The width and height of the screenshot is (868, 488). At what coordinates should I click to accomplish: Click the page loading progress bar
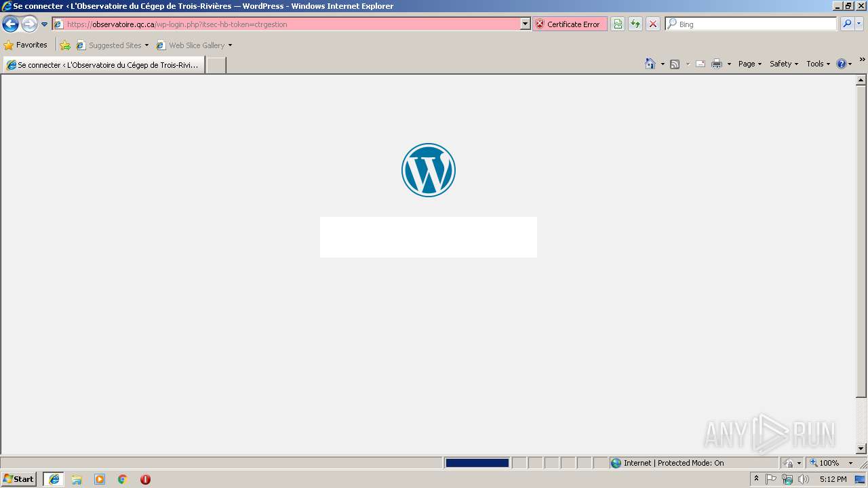coord(477,463)
